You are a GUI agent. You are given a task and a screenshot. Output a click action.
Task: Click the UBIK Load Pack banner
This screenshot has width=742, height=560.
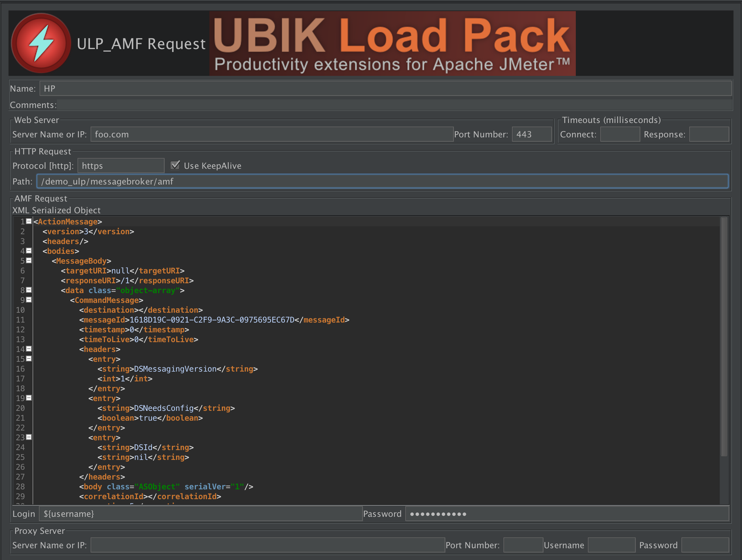[x=393, y=43]
